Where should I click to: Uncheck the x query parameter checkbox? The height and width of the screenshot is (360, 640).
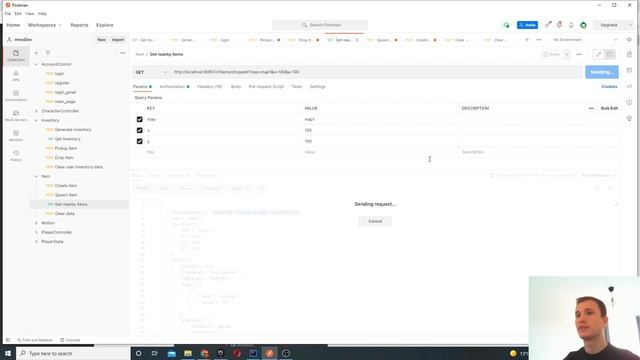point(140,130)
